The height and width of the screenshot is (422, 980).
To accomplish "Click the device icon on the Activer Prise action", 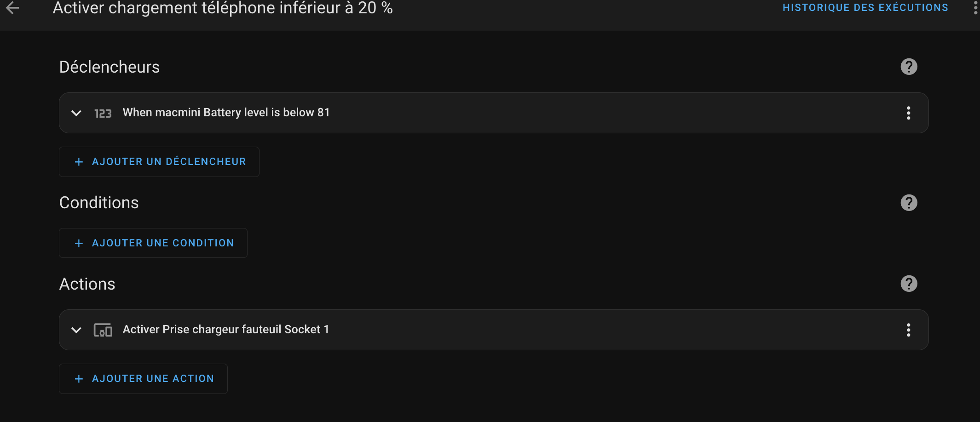I will tap(103, 330).
